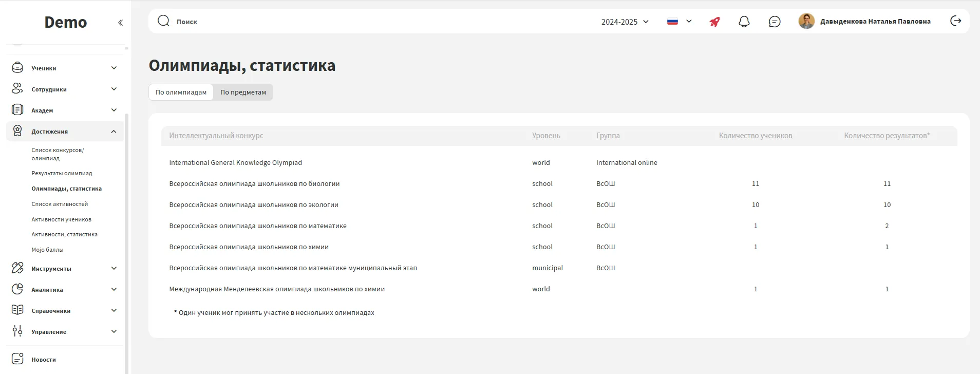Open notifications bell icon
980x374 pixels.
744,22
